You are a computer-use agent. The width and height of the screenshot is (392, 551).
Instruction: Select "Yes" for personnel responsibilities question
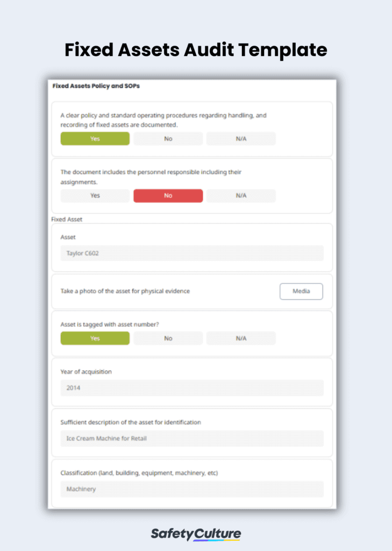(x=95, y=195)
